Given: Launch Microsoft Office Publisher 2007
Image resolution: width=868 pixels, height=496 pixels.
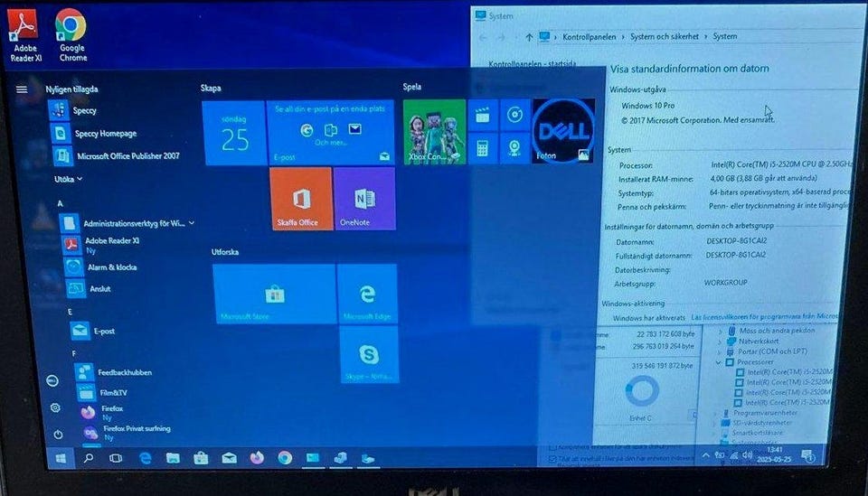Looking at the screenshot, I should (118, 156).
